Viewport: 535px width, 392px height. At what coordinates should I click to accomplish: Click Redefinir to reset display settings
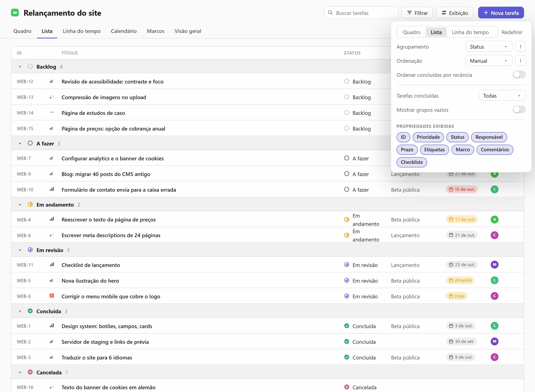coord(512,32)
